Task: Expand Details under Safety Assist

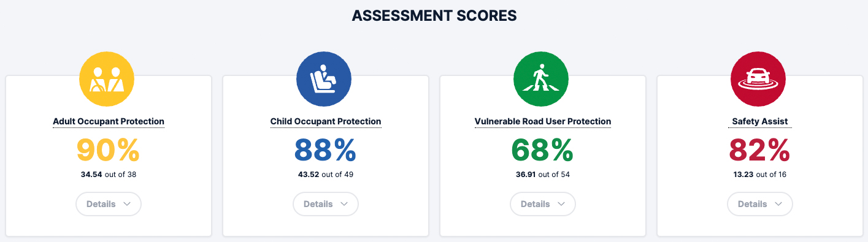Action: (x=760, y=204)
